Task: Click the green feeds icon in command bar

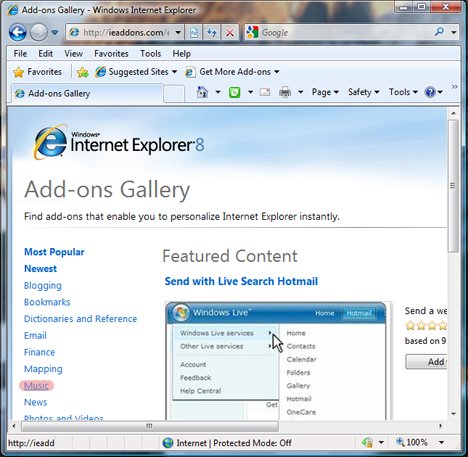Action: (235, 92)
